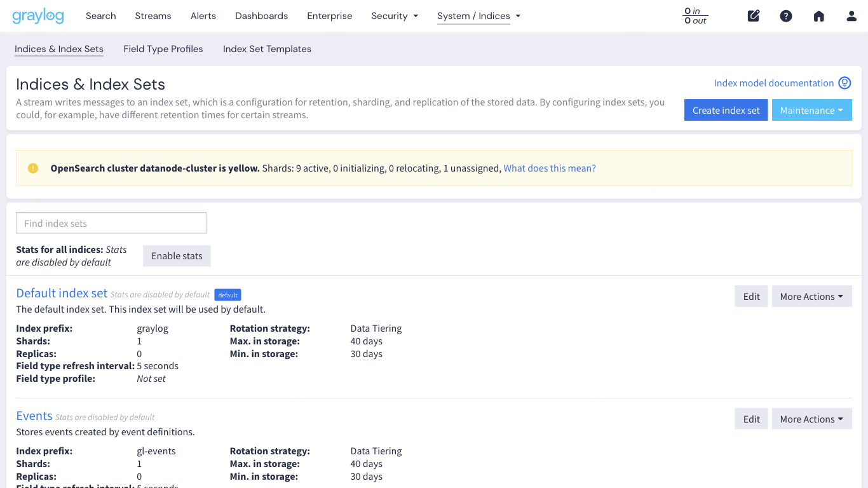Click the Create index set button
The image size is (868, 488).
coord(726,109)
